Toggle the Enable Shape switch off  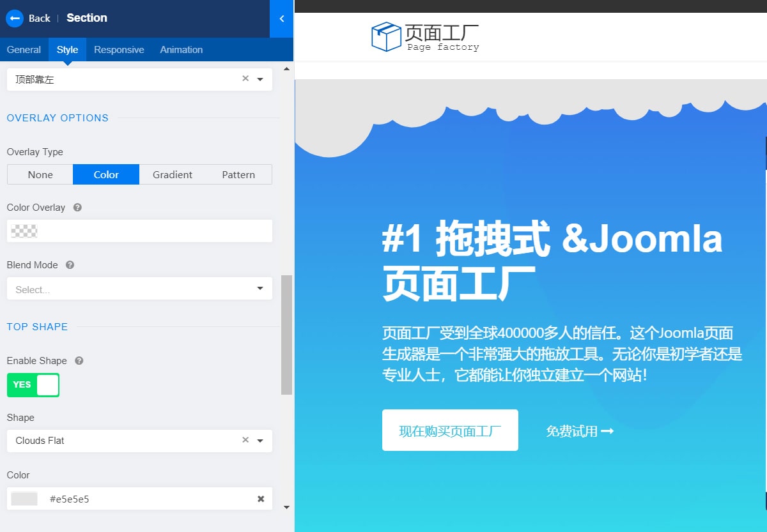[33, 385]
